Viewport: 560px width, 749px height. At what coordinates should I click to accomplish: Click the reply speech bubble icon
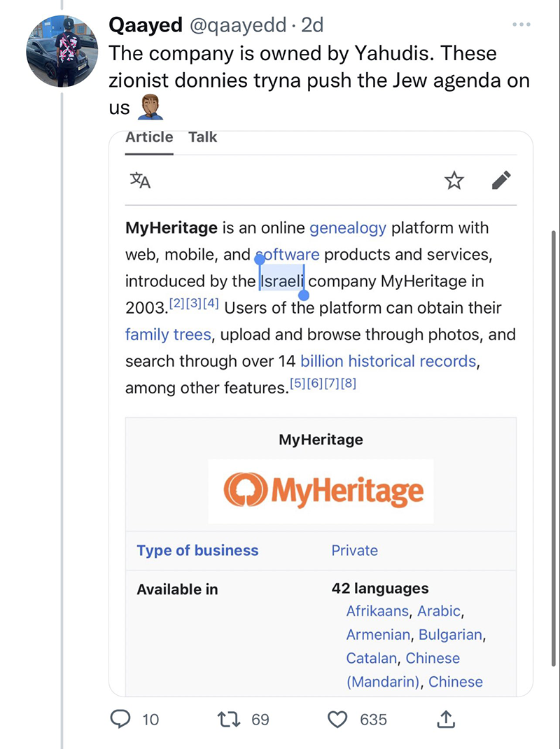(120, 719)
